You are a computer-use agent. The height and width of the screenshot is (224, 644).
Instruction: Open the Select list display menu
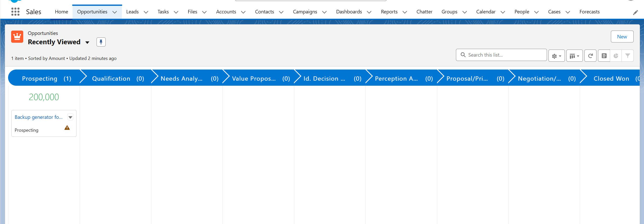(574, 56)
